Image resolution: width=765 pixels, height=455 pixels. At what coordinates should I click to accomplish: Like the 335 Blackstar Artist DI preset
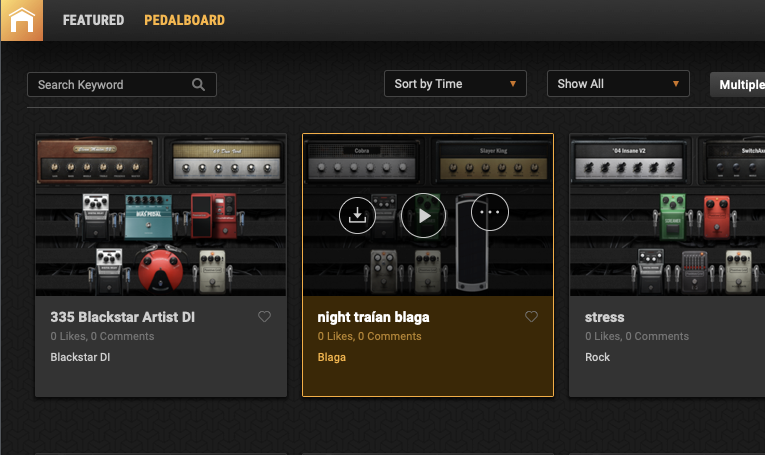[x=264, y=317]
